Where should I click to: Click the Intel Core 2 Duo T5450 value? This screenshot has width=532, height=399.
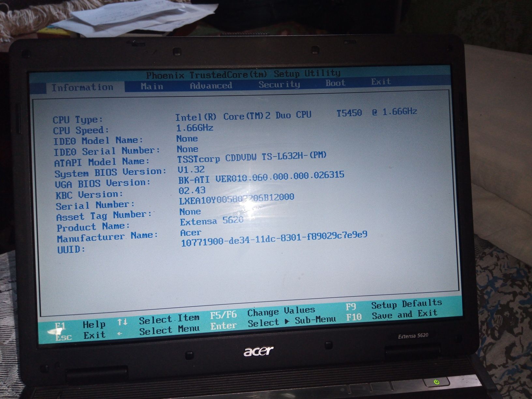296,115
